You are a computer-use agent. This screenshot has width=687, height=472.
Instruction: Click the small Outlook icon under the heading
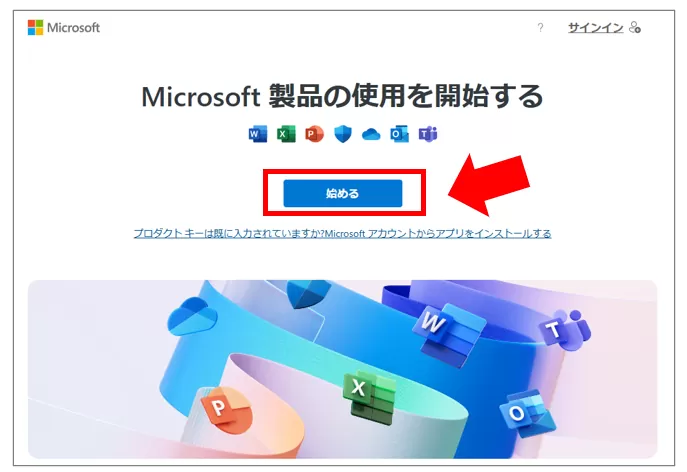click(400, 134)
